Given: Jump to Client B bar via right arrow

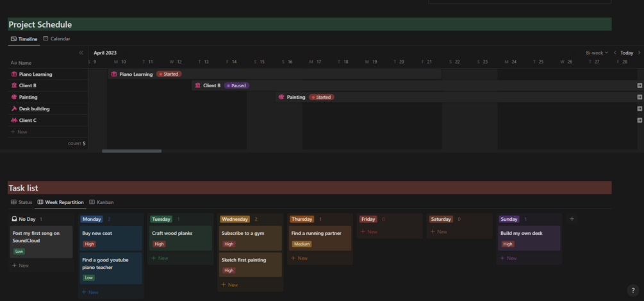Looking at the screenshot, I should tap(640, 85).
